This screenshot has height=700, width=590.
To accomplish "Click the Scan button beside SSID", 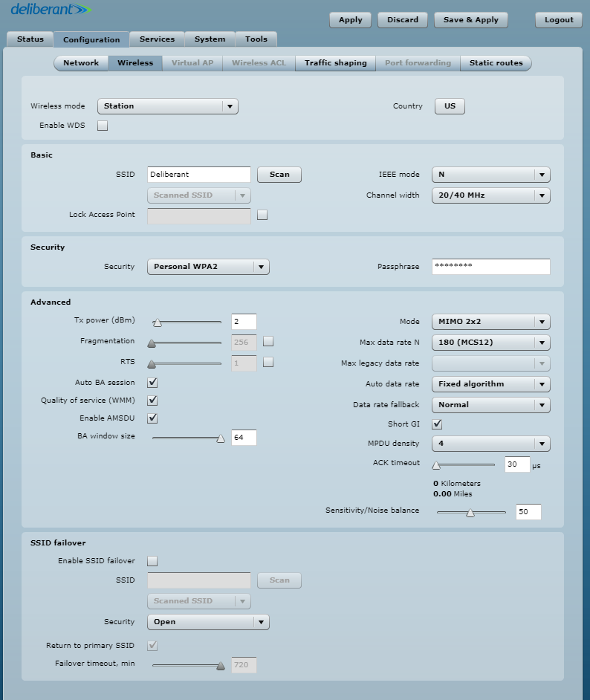I will (279, 175).
